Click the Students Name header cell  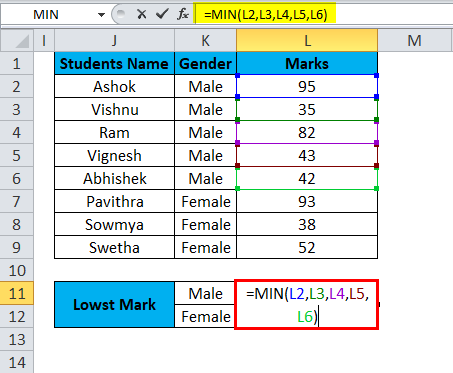[x=114, y=63]
